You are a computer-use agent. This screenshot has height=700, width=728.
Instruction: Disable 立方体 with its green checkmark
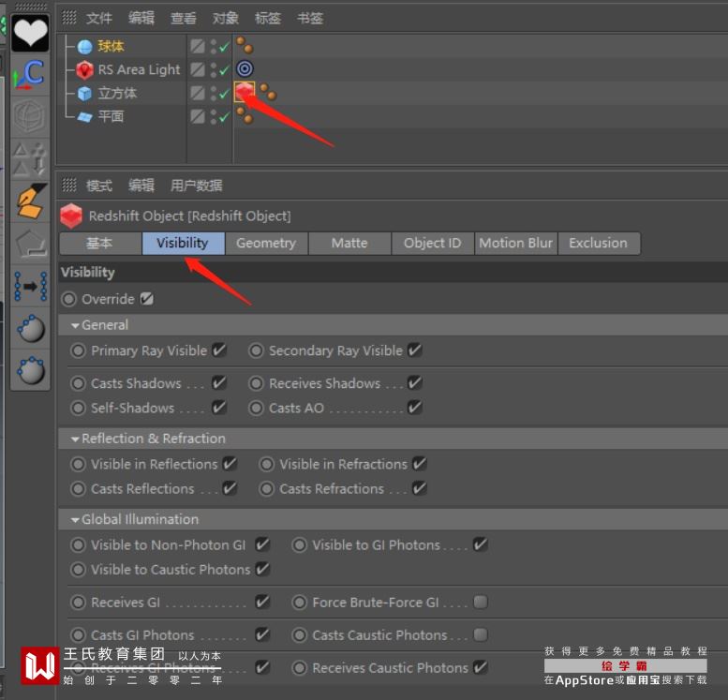(224, 94)
